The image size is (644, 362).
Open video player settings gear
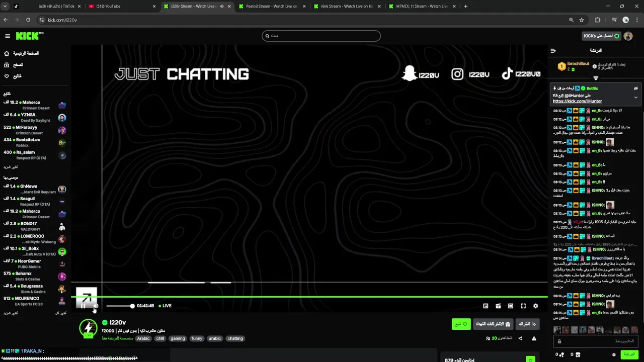point(535,306)
